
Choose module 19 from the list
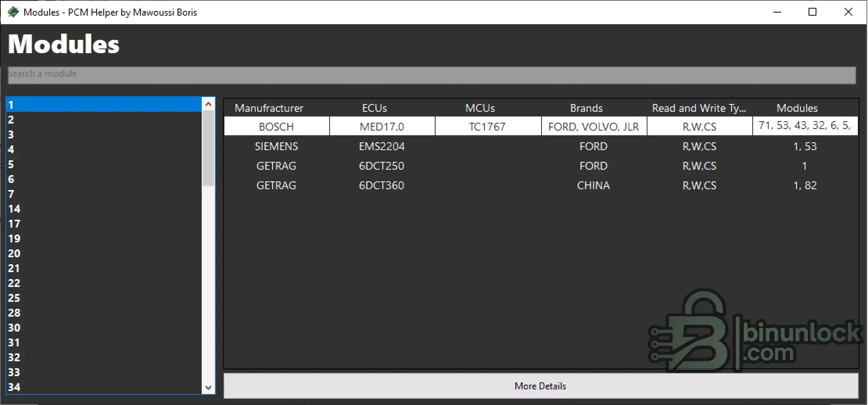(104, 238)
